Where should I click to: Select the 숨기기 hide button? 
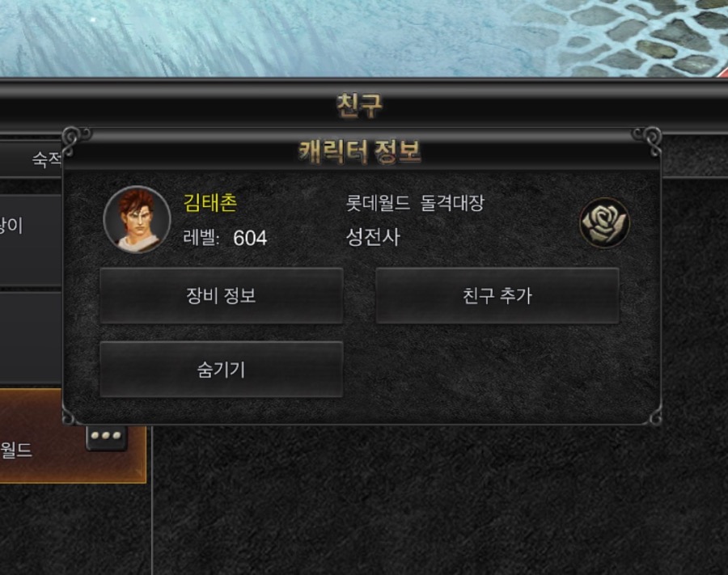[222, 370]
